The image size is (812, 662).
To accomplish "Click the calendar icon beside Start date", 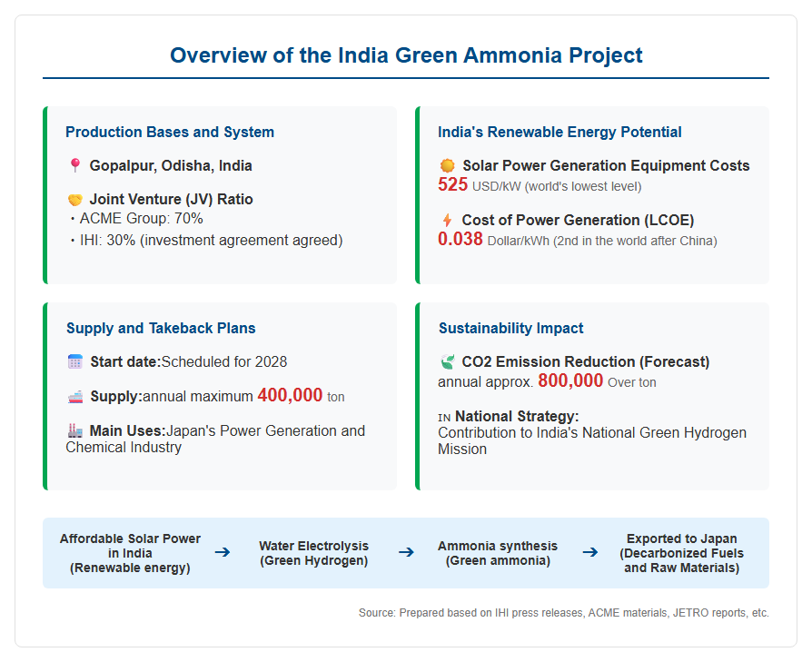I will click(x=75, y=361).
